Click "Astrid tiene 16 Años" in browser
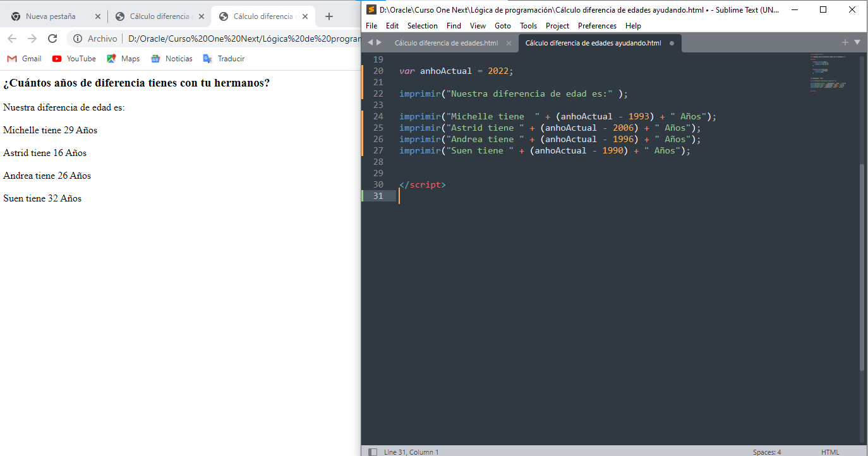The width and height of the screenshot is (868, 456). pyautogui.click(x=45, y=153)
